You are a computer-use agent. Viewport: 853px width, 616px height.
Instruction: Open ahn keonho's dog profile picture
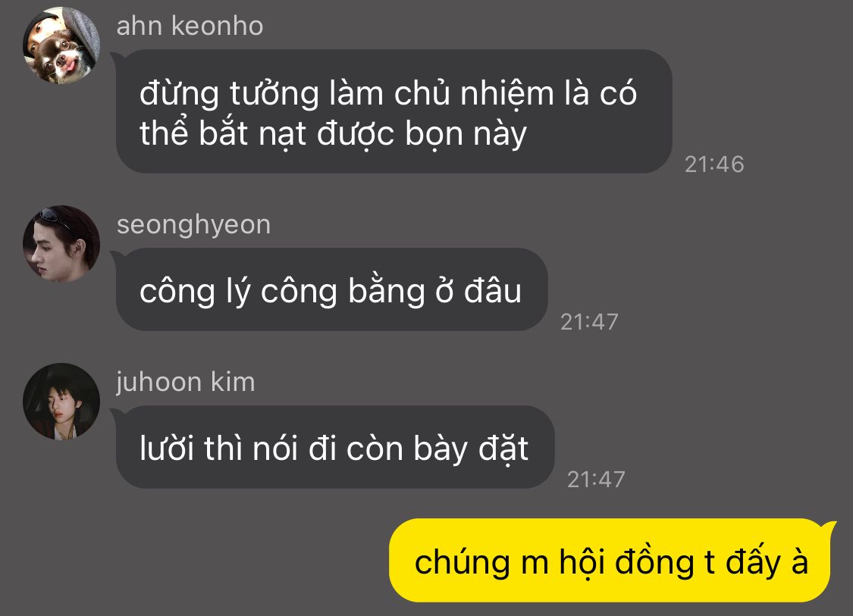61,45
